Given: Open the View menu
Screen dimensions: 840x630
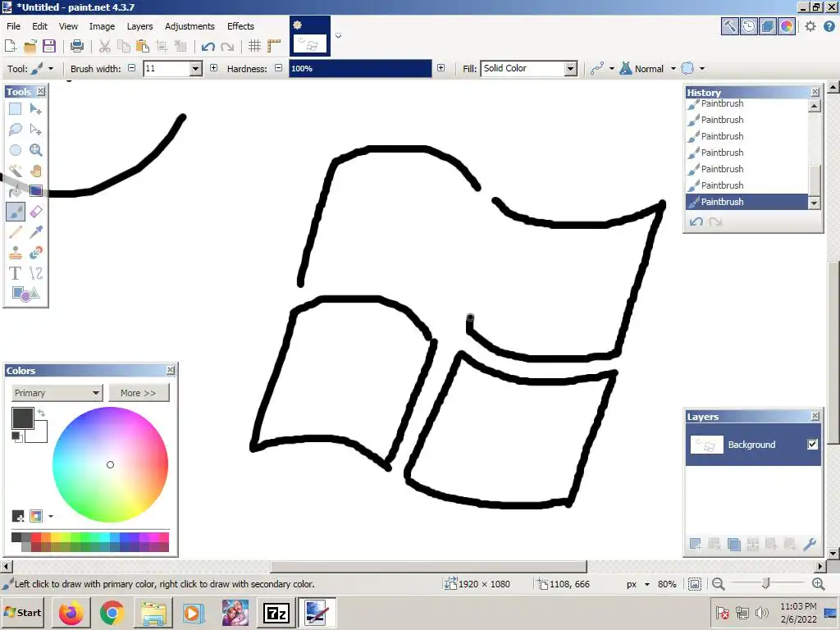Looking at the screenshot, I should click(68, 26).
